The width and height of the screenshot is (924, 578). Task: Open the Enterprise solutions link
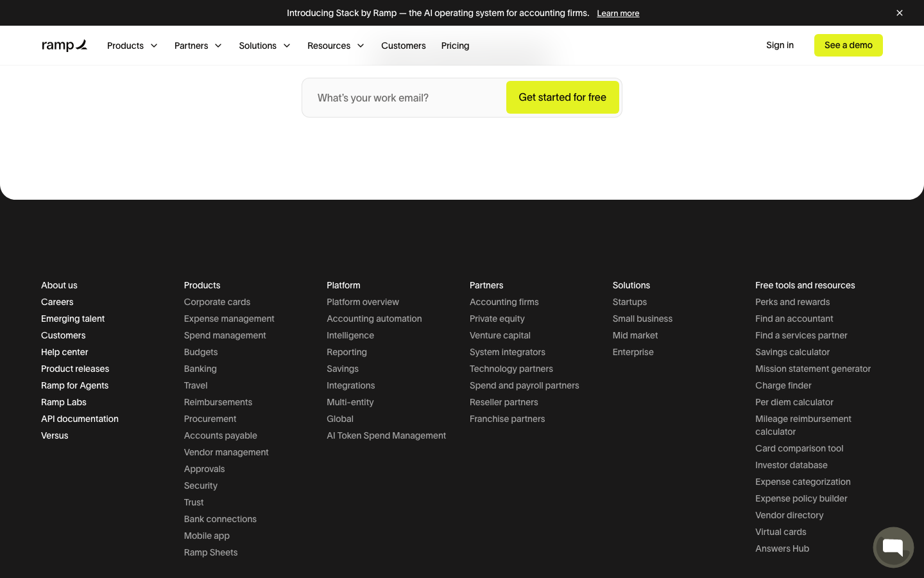pyautogui.click(x=633, y=352)
